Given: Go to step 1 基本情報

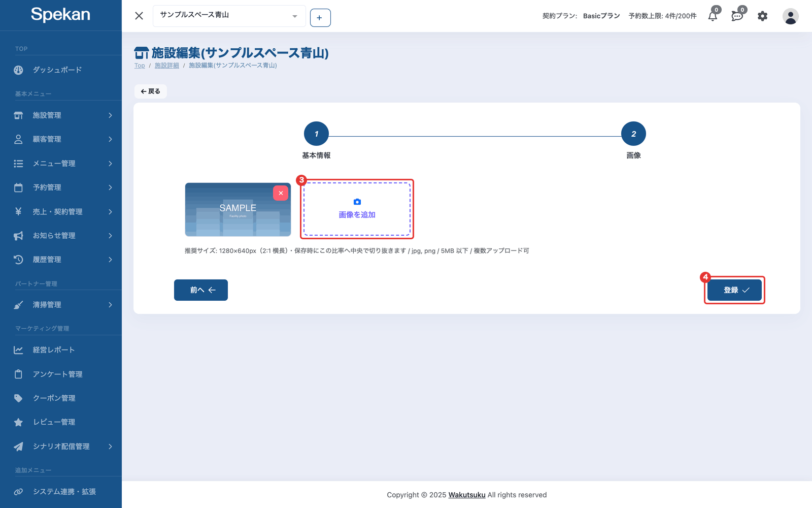Looking at the screenshot, I should tap(316, 134).
